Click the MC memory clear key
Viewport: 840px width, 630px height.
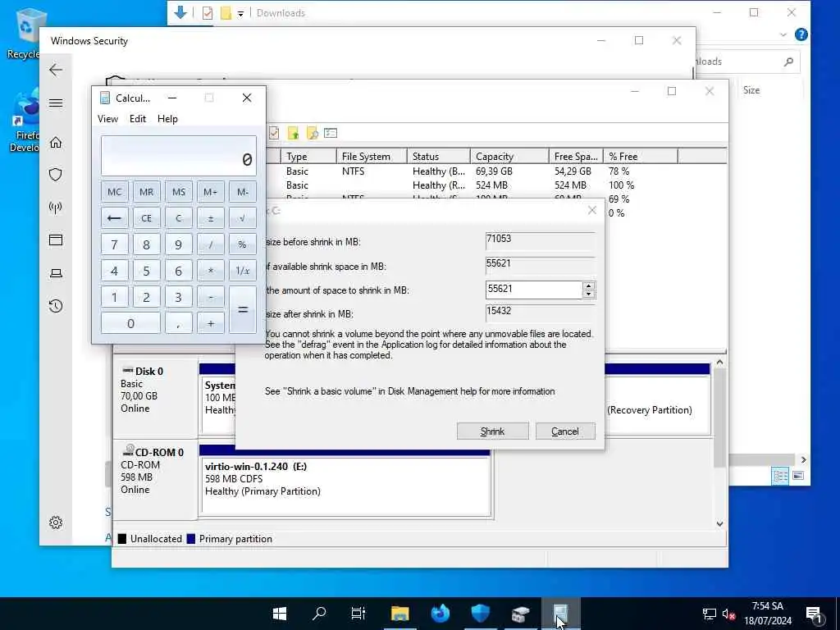(114, 192)
